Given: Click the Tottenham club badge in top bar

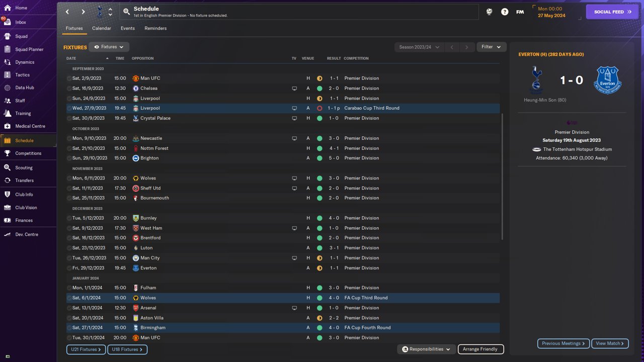Looking at the screenshot, I should tap(99, 12).
